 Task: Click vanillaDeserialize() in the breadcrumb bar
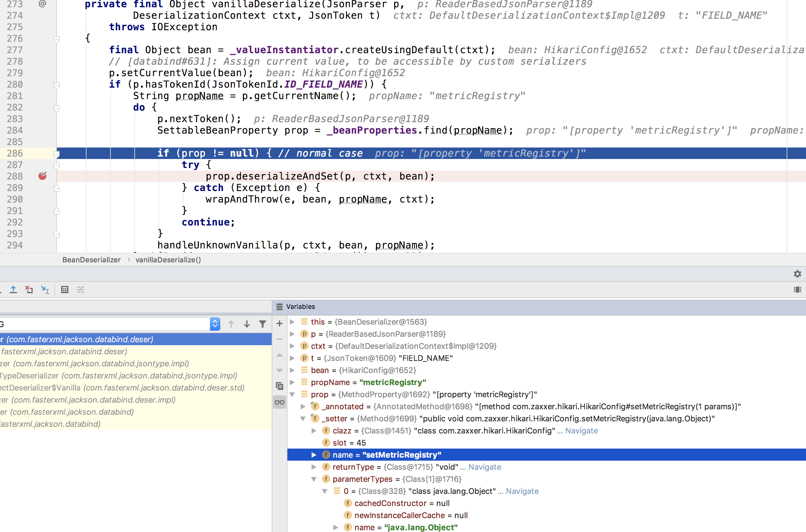(x=168, y=260)
